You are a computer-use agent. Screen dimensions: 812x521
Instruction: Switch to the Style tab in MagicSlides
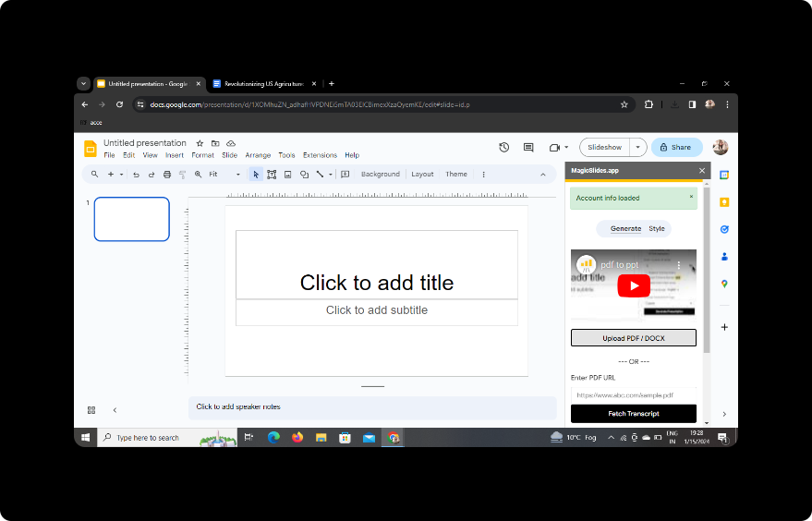tap(657, 229)
